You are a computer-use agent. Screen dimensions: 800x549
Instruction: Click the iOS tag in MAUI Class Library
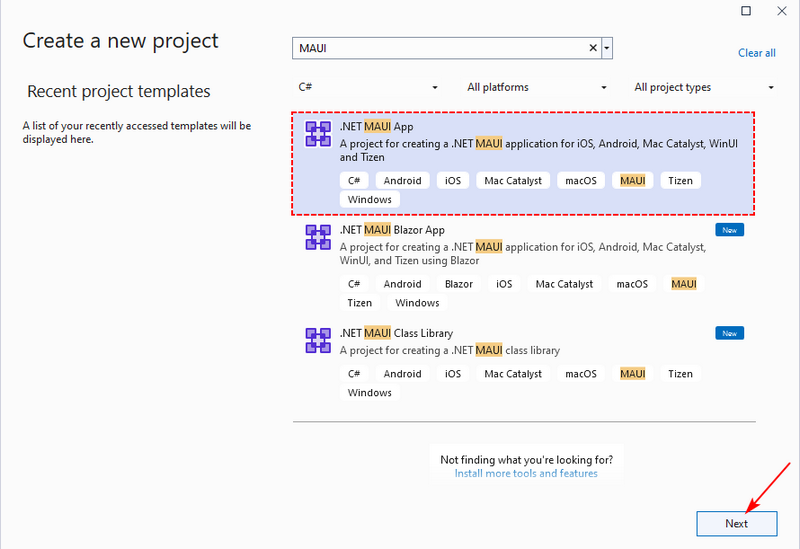tap(453, 374)
